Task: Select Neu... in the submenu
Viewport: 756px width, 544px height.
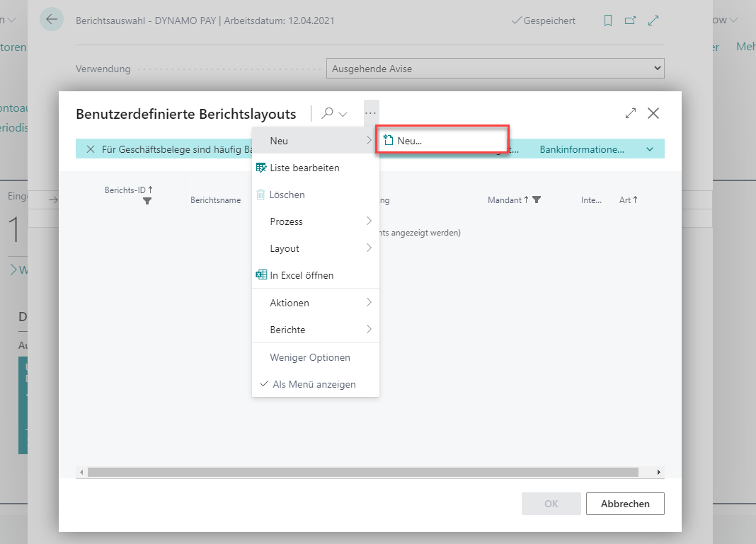Action: (x=409, y=141)
